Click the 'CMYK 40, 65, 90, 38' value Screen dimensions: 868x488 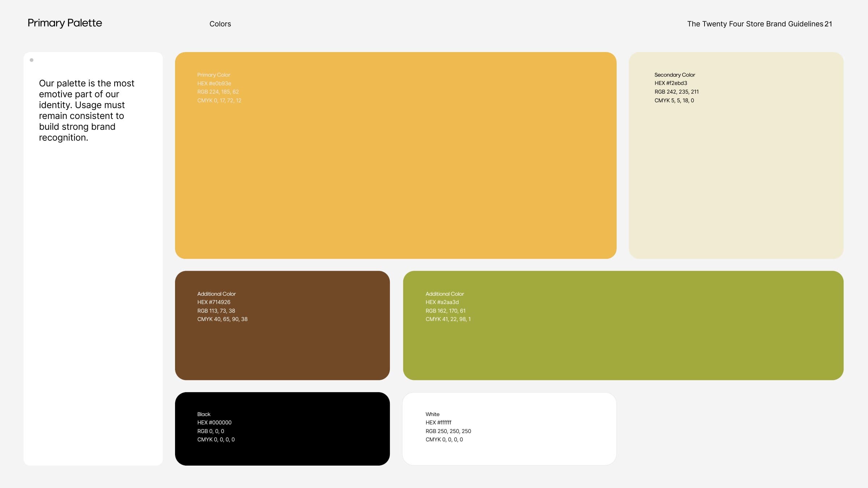(222, 319)
